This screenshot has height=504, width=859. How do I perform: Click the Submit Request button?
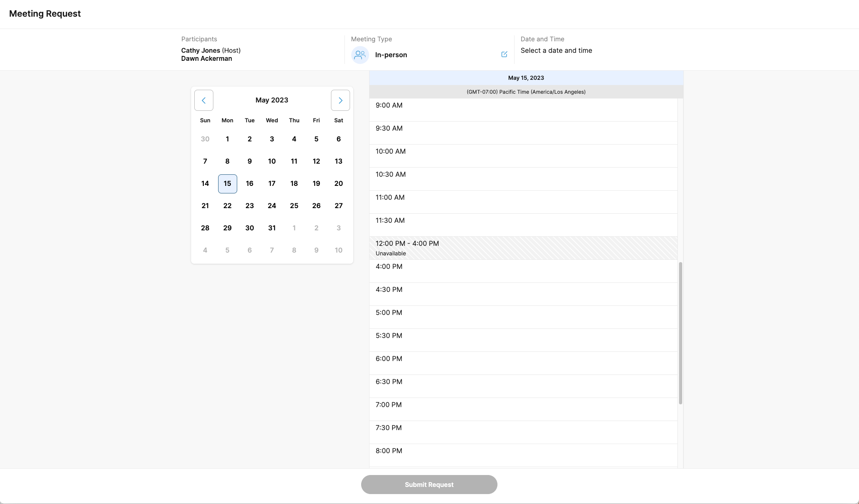coord(429,485)
